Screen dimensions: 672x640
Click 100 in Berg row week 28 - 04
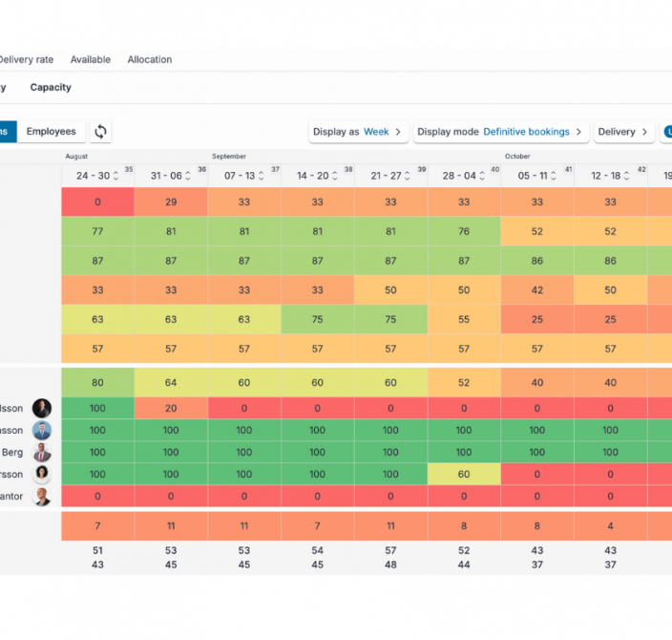464,452
